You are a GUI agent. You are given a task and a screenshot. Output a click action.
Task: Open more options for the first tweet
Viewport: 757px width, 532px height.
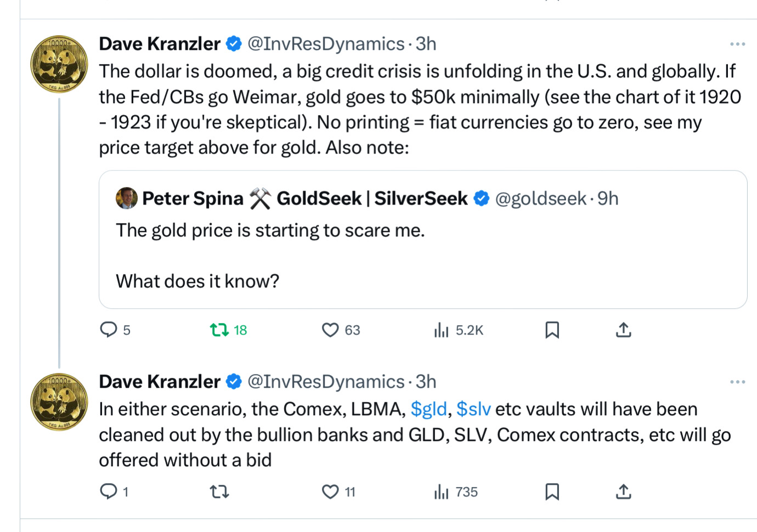[x=737, y=44]
